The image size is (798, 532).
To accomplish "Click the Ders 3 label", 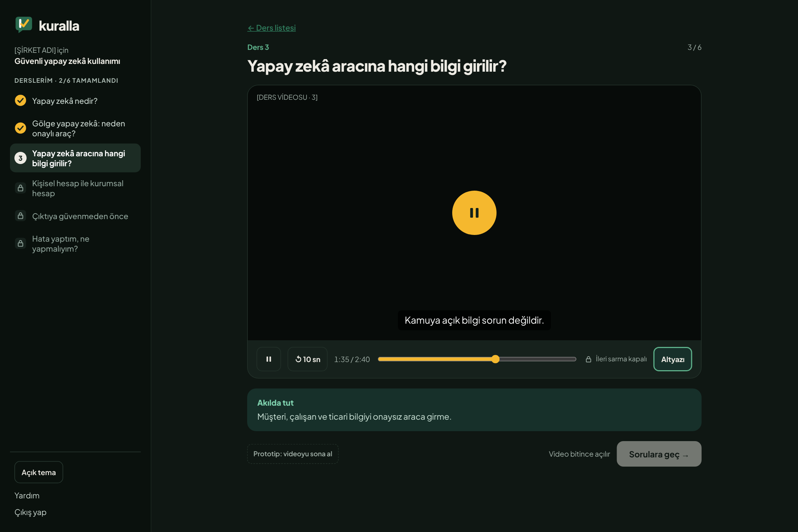I will point(258,47).
